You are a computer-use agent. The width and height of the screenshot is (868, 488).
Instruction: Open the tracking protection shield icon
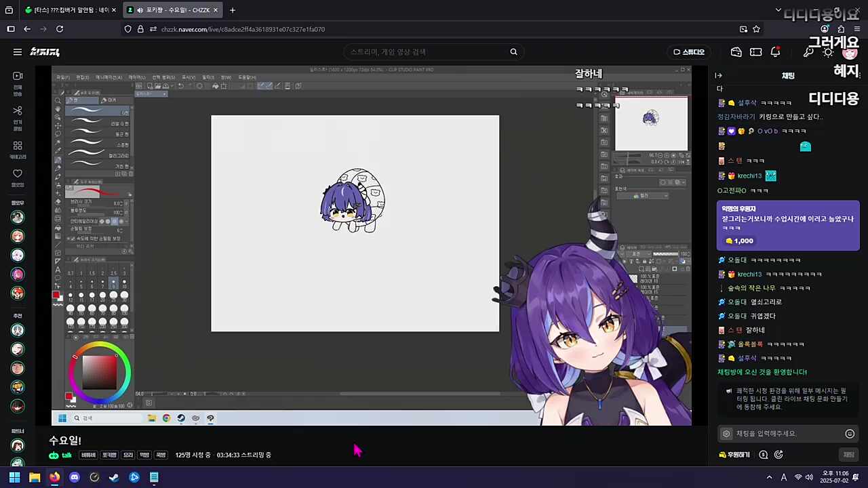pyautogui.click(x=127, y=29)
